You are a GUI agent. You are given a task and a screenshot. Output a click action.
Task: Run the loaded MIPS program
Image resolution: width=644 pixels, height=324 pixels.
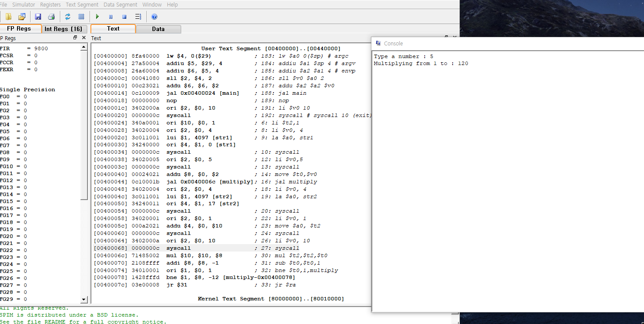97,17
